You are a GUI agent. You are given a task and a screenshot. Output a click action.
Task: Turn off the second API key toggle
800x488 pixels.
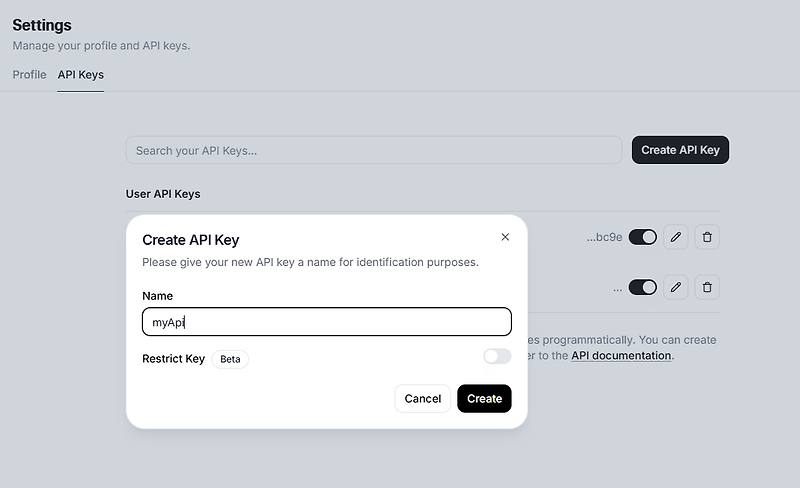pos(642,287)
